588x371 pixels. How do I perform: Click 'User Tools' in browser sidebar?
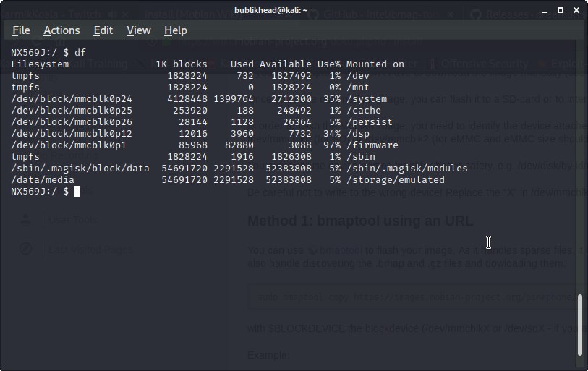[x=73, y=219]
